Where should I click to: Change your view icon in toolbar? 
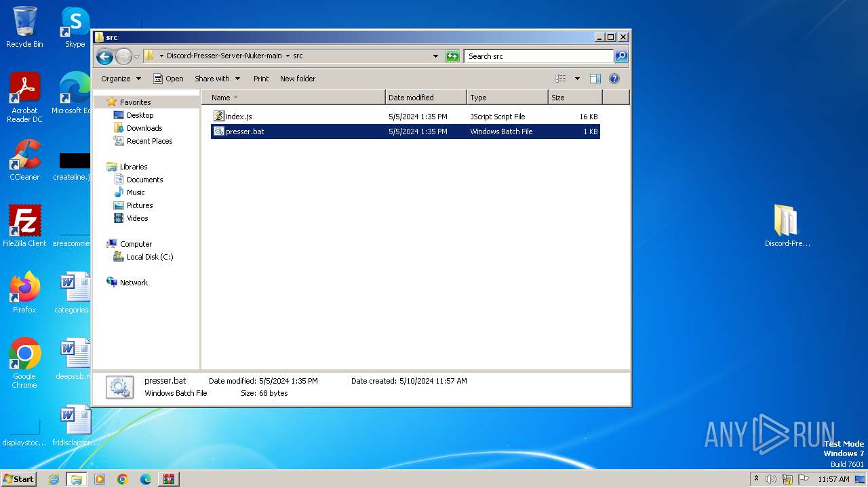tap(561, 79)
